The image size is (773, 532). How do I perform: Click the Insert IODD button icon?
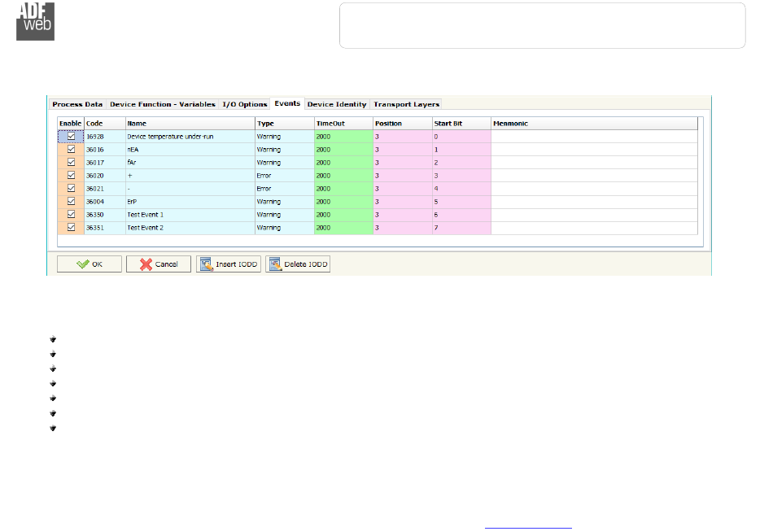[207, 264]
